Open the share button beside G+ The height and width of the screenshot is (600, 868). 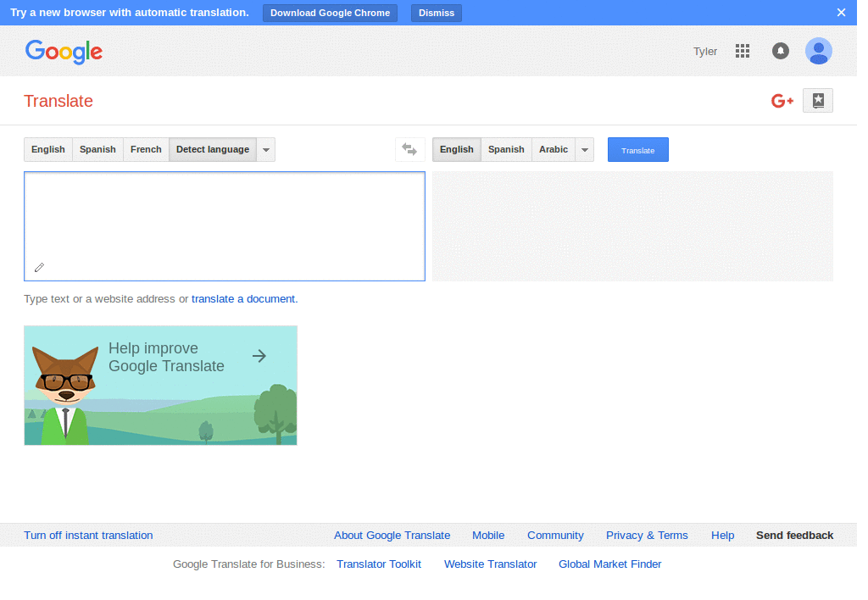817,100
